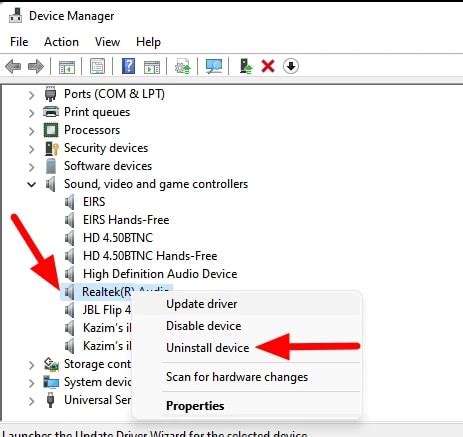
Task: Toggle the show/hide action pane icon
Action: [152, 67]
